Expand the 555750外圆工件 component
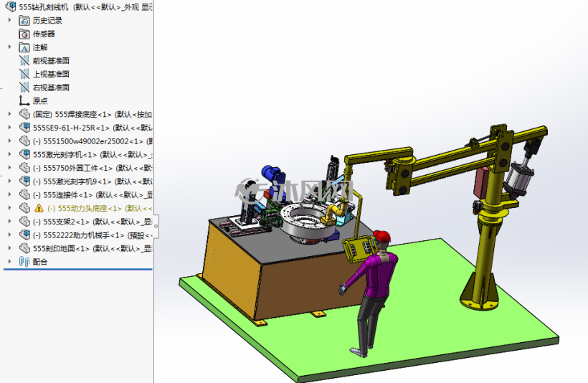The width and height of the screenshot is (588, 383). [10, 167]
